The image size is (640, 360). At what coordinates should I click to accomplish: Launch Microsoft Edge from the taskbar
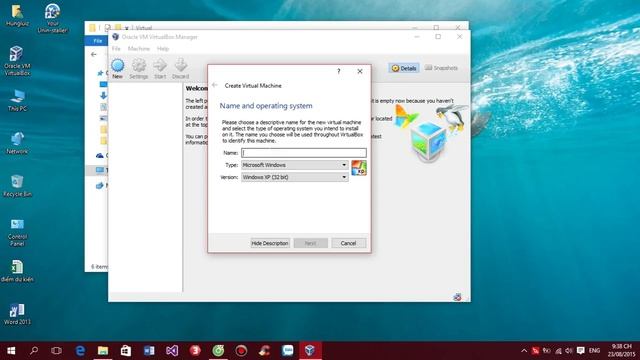[80, 351]
